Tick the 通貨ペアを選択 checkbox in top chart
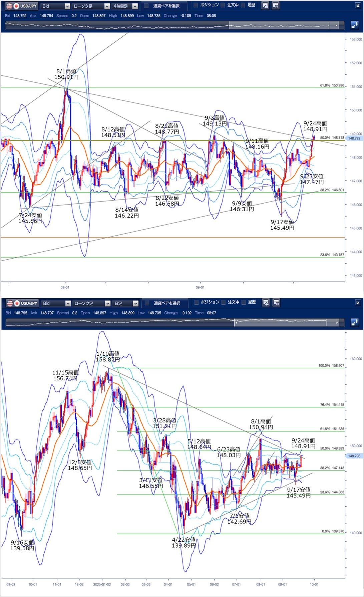The image size is (364, 597). pos(146,6)
